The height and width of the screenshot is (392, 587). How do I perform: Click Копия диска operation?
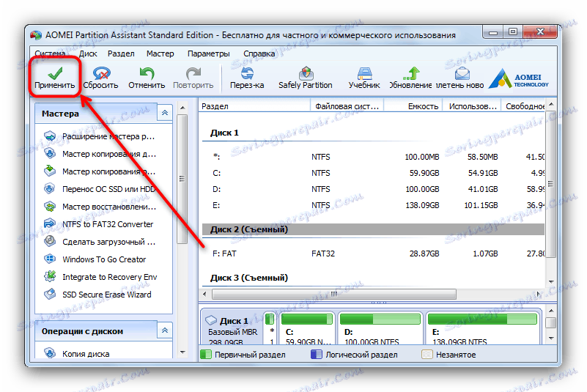tap(77, 353)
